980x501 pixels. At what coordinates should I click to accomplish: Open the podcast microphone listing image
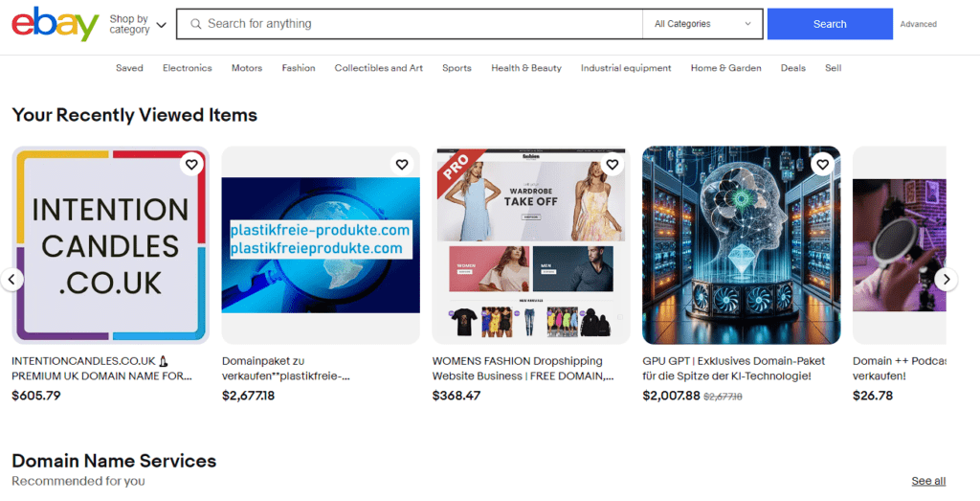tap(900, 245)
